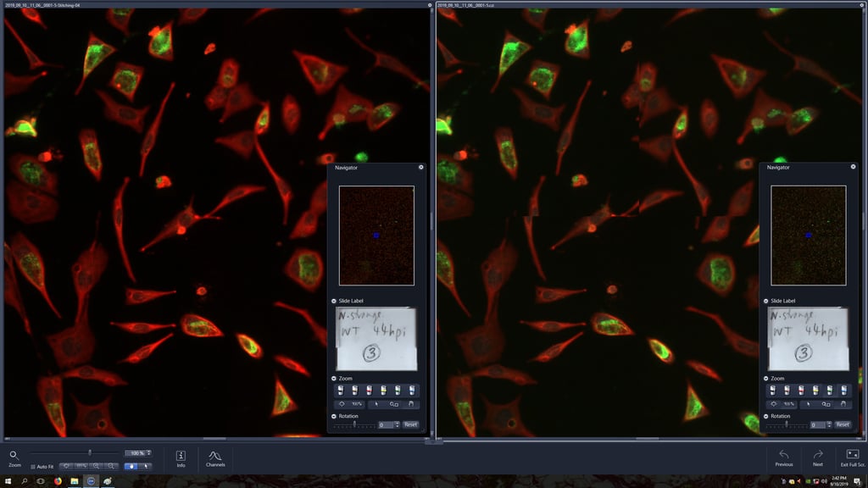Select the blue-ring objective in left Navigator

[x=412, y=390]
